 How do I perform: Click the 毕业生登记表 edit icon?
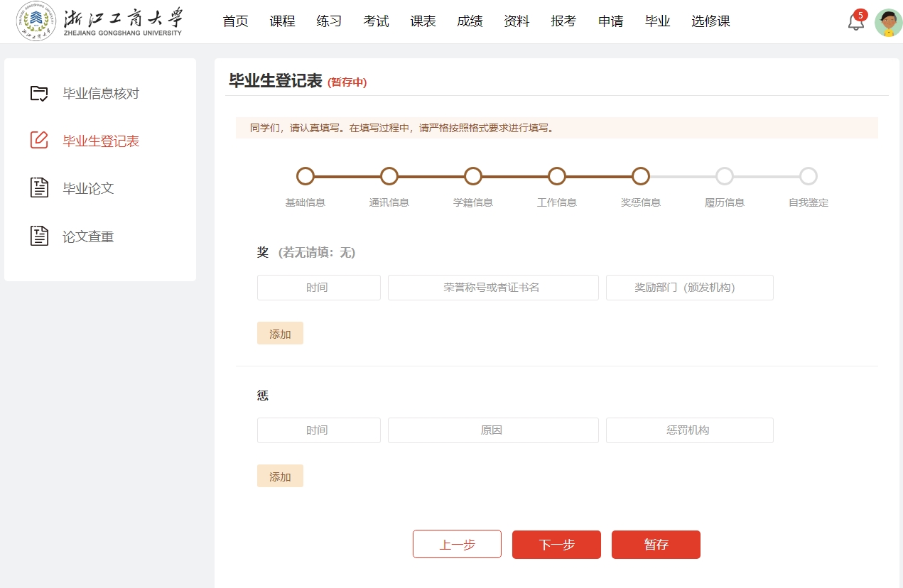coord(39,141)
